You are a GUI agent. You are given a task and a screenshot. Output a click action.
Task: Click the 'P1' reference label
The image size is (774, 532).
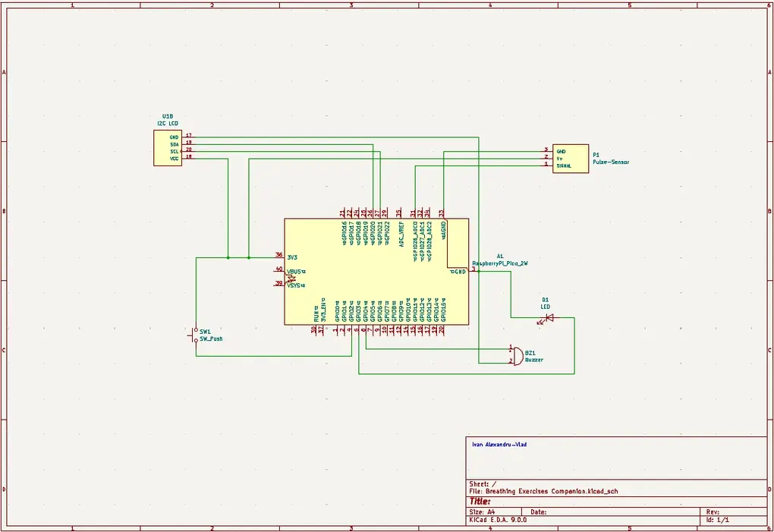pyautogui.click(x=596, y=155)
